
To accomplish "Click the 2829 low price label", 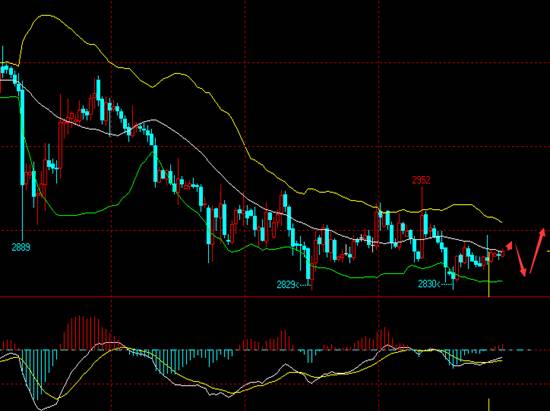I will (x=286, y=284).
